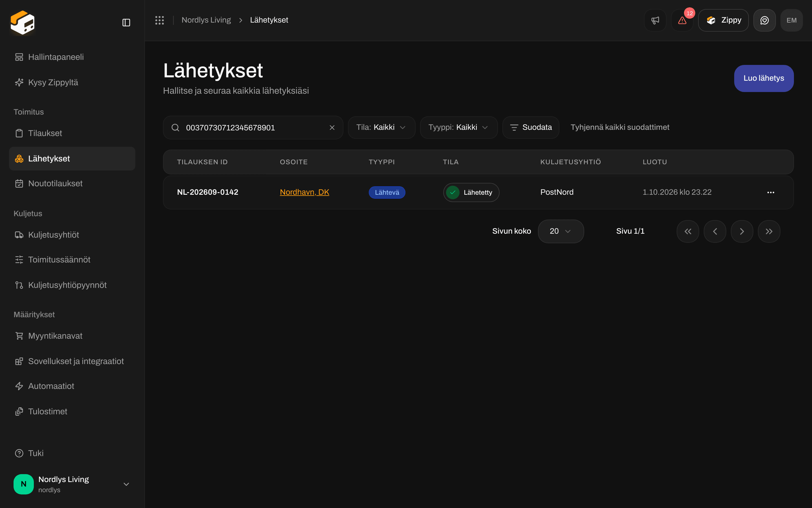Click Nordlys Living breadcrumb

click(x=206, y=20)
